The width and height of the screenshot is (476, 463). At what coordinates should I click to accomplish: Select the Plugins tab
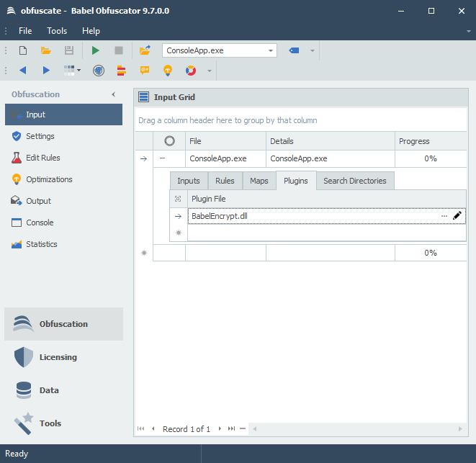click(x=296, y=181)
